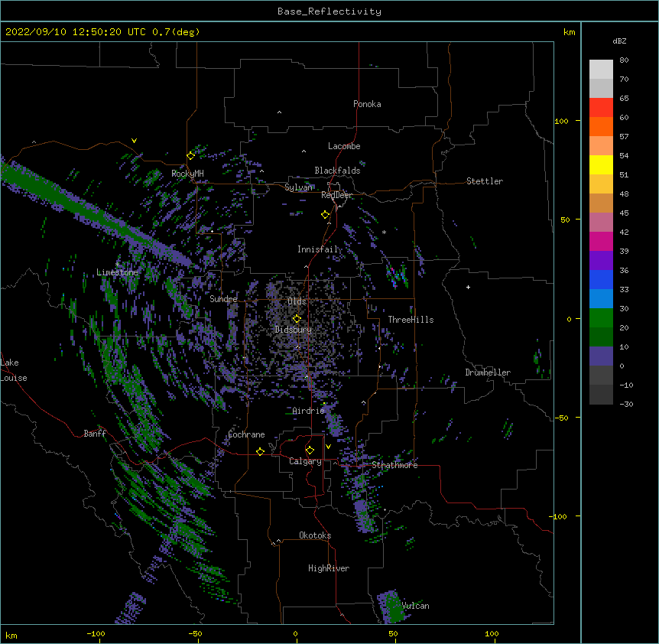
Task: Select the Lacombe map label
Action: pyautogui.click(x=344, y=146)
